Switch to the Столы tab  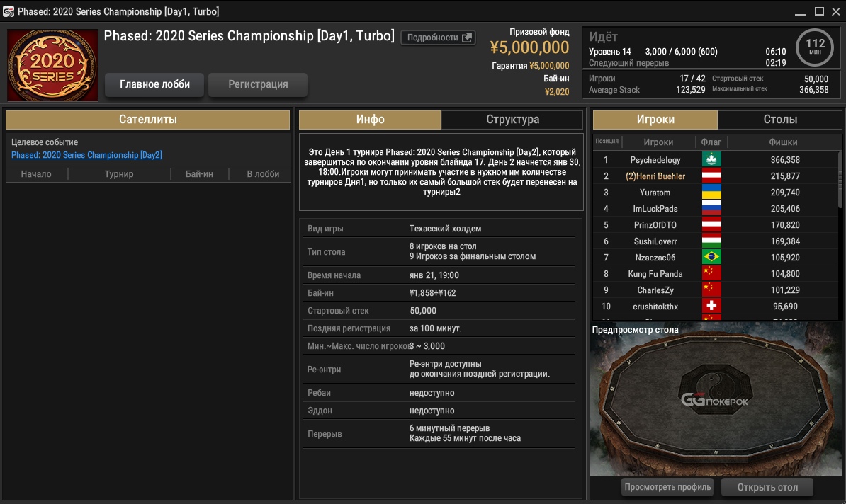(780, 120)
